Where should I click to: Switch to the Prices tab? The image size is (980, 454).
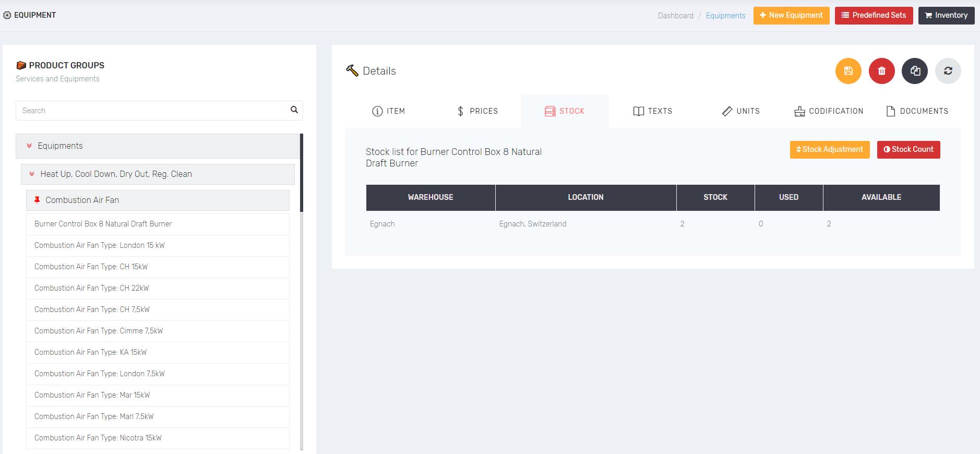coord(477,111)
